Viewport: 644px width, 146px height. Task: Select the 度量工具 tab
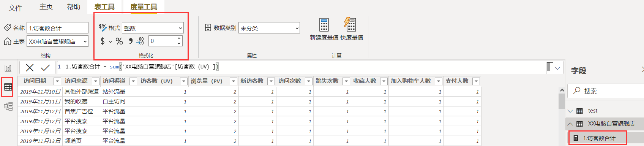[144, 7]
